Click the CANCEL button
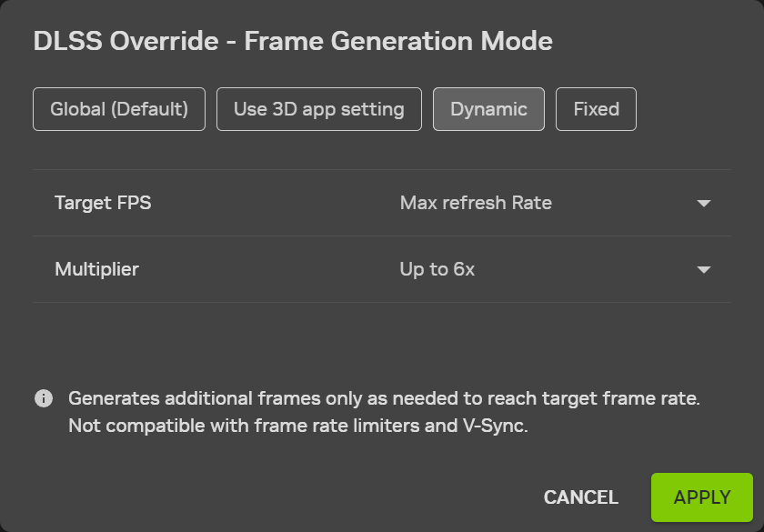764x532 pixels. (581, 497)
